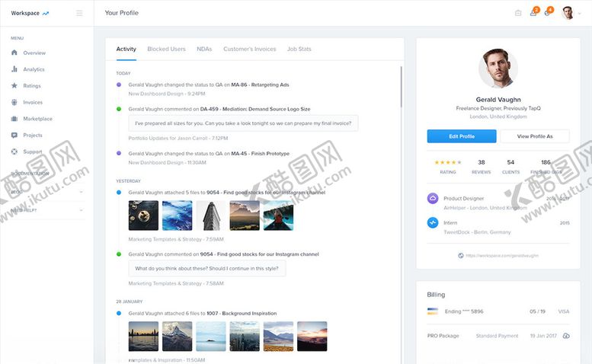Click the Analytics bar chart icon
The width and height of the screenshot is (592, 364).
[14, 69]
